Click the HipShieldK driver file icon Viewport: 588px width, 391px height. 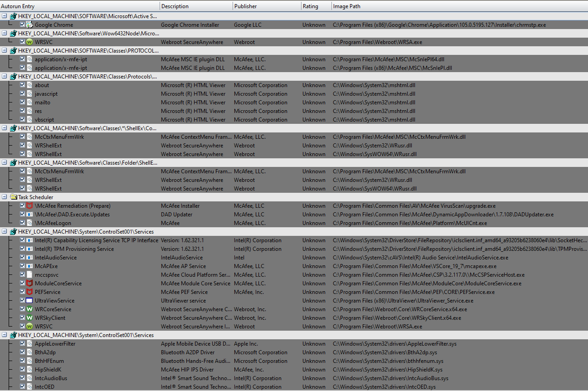(x=29, y=370)
